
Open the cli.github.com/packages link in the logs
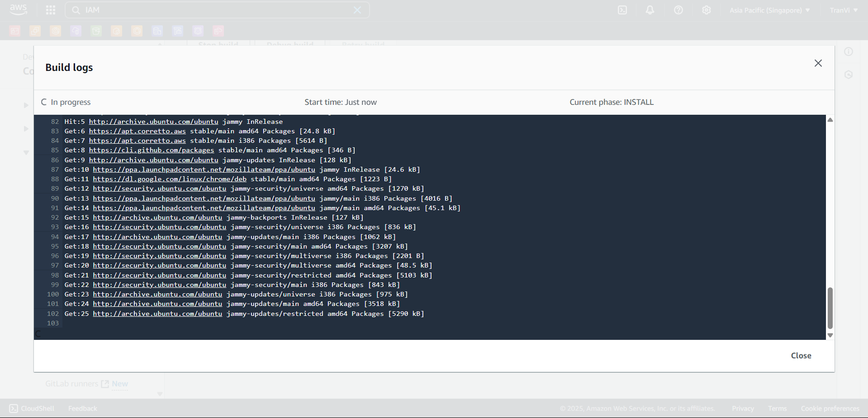click(152, 150)
